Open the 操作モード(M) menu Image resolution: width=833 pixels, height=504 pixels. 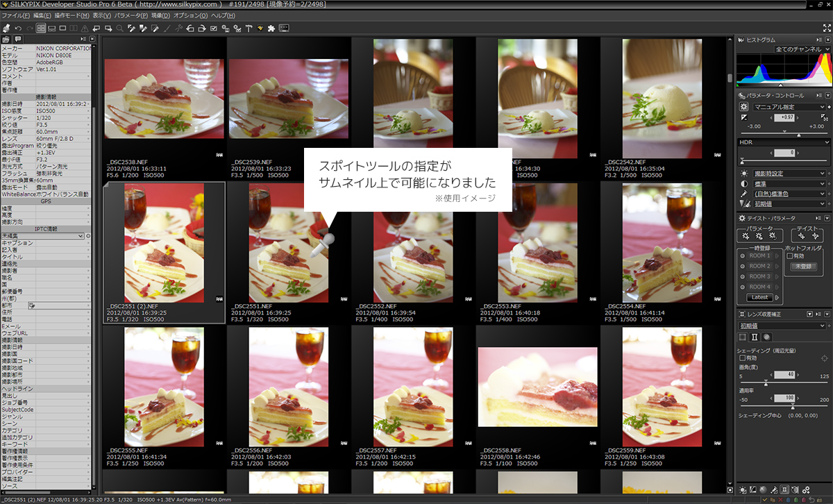pyautogui.click(x=71, y=15)
